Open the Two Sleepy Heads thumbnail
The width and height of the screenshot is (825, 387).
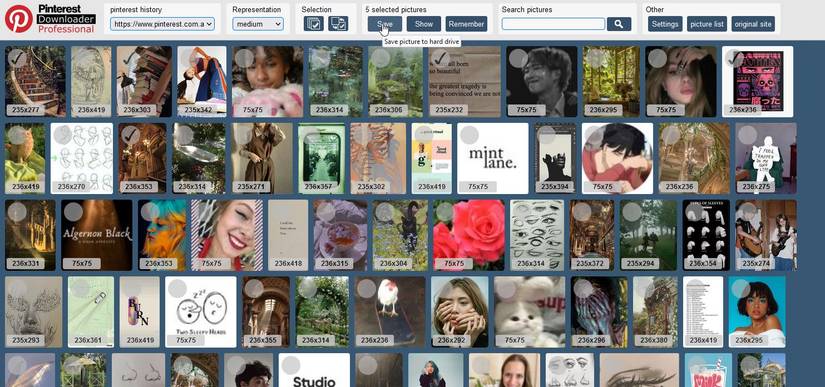(200, 312)
